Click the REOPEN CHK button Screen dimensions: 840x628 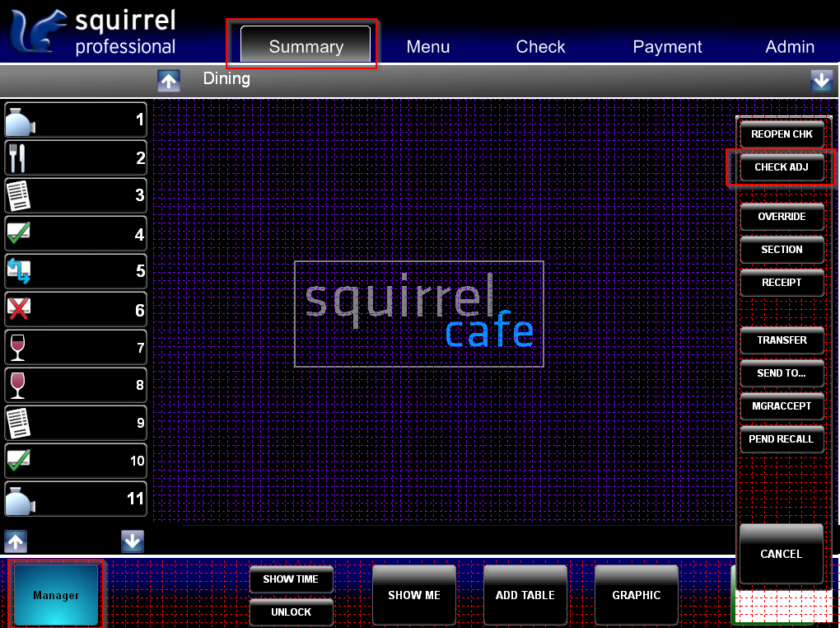point(782,134)
